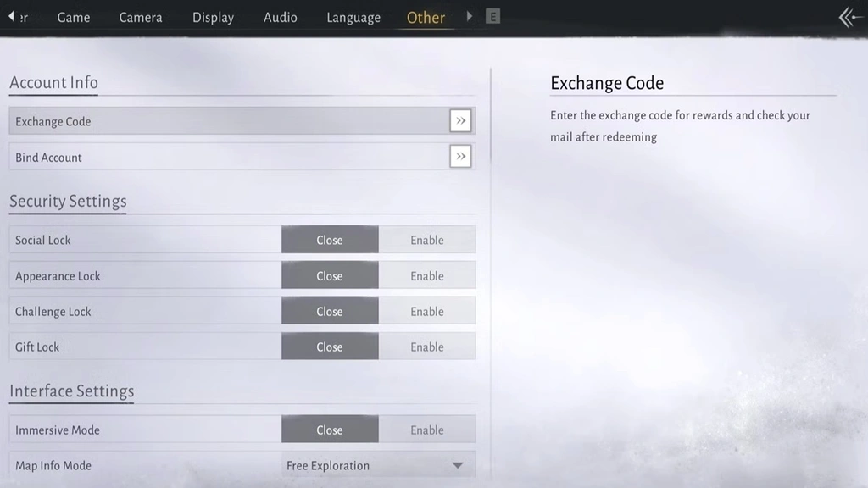
Task: Click the E shortcut key icon
Action: pos(492,15)
